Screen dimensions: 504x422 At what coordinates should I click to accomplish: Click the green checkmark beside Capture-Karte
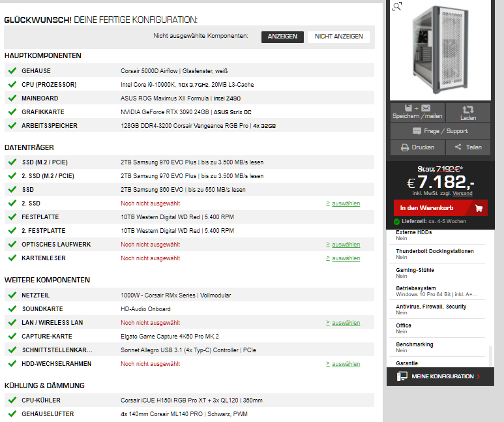pos(12,336)
